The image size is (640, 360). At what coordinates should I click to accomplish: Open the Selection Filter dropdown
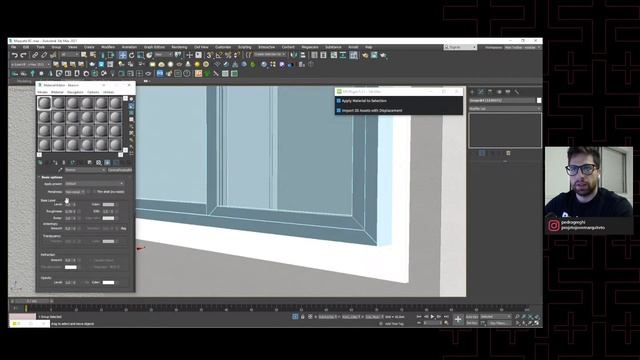point(69,55)
